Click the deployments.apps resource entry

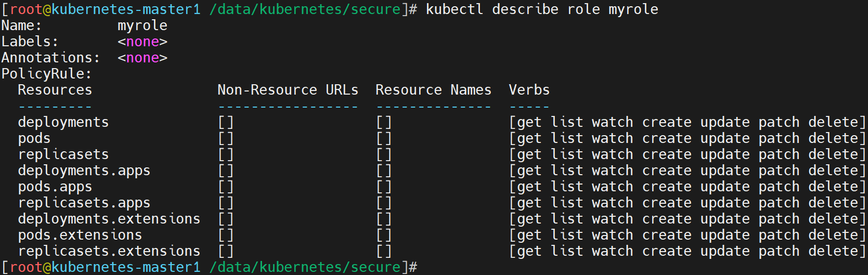click(x=84, y=171)
